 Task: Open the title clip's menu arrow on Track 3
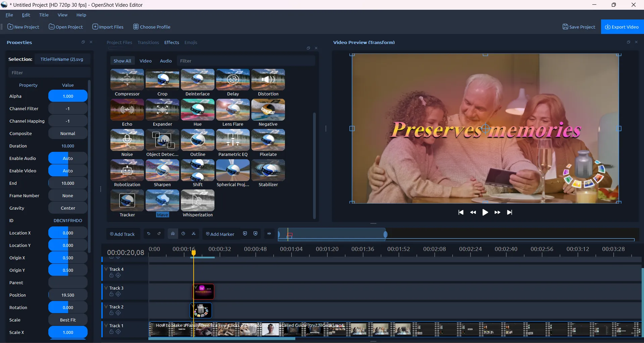(x=196, y=288)
